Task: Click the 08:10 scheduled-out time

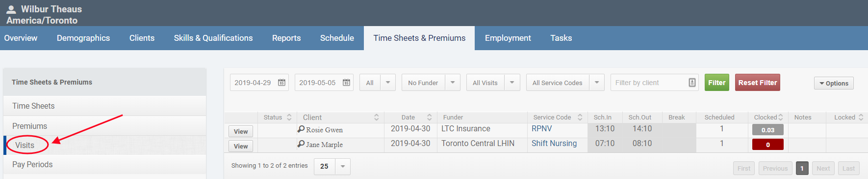Action: tap(642, 143)
